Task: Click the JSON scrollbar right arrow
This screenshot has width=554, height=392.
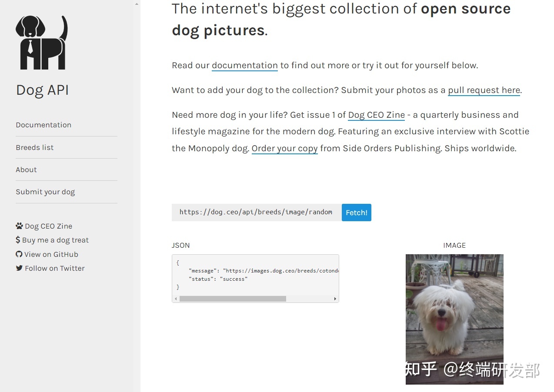Action: (335, 299)
